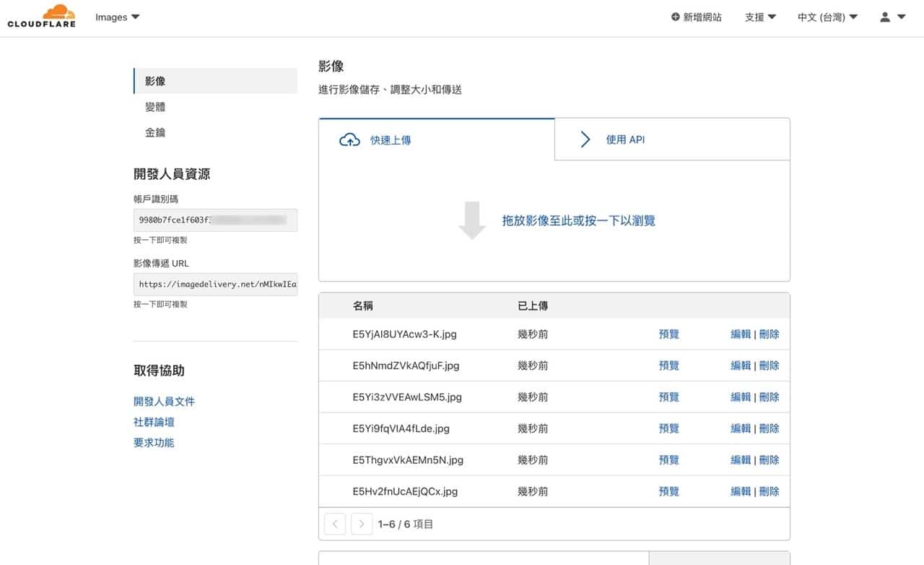
Task: Preview E5Hv2fnUcAEjQCx.jpg
Action: tap(669, 491)
